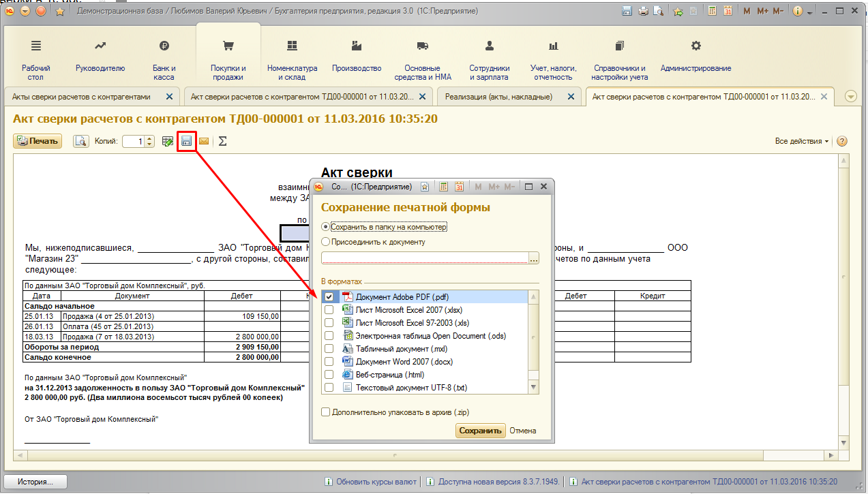The image size is (868, 494).
Task: Click the Sigma sum icon
Action: click(222, 141)
